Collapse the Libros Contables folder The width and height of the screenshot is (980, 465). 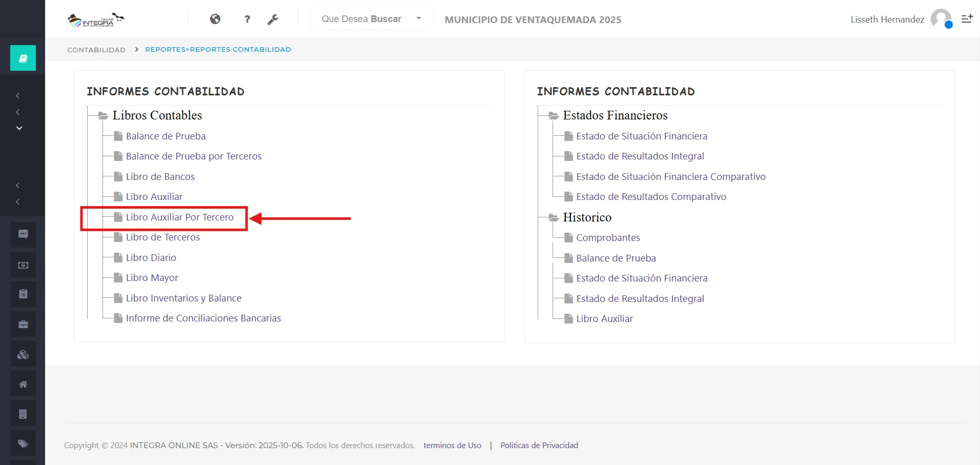(103, 116)
